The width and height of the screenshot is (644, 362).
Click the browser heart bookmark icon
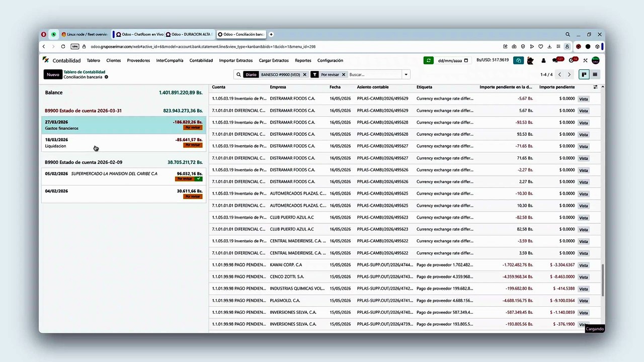pos(541,46)
